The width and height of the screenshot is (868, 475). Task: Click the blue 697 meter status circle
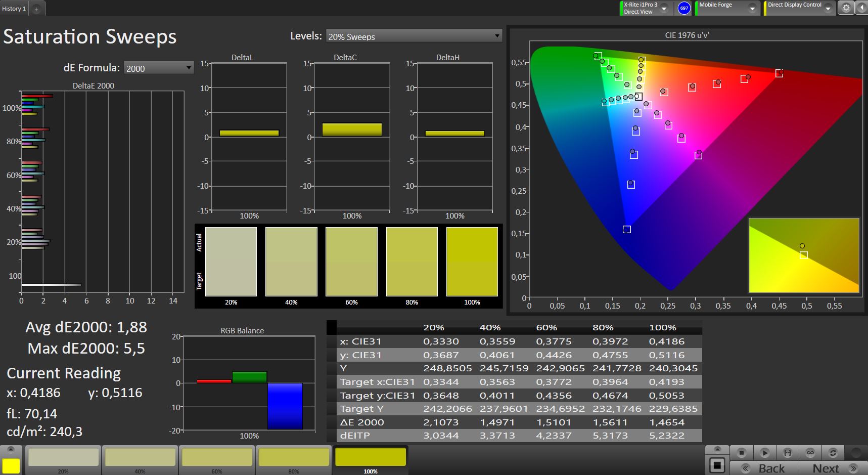pyautogui.click(x=684, y=8)
